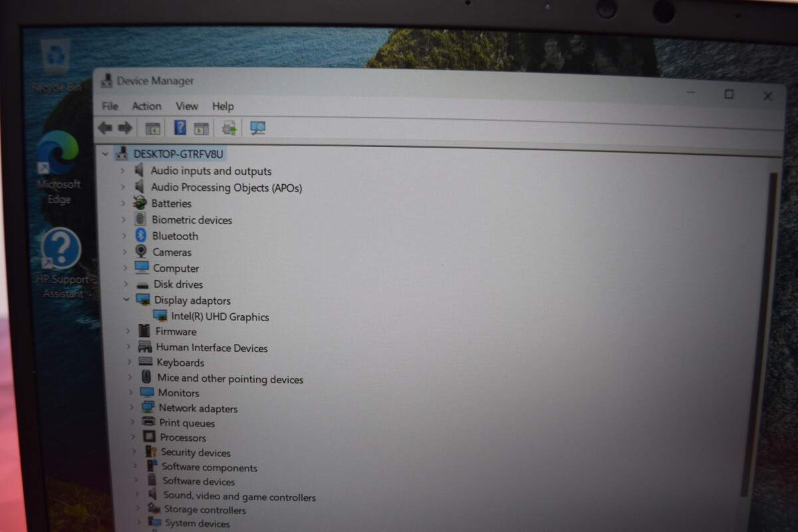Click the Show/Hide Console Tree toolbar icon
Screen dimensions: 798x532
click(153, 128)
